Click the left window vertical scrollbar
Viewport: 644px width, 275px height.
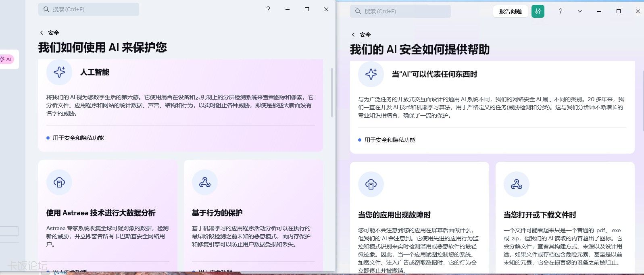pos(332,92)
